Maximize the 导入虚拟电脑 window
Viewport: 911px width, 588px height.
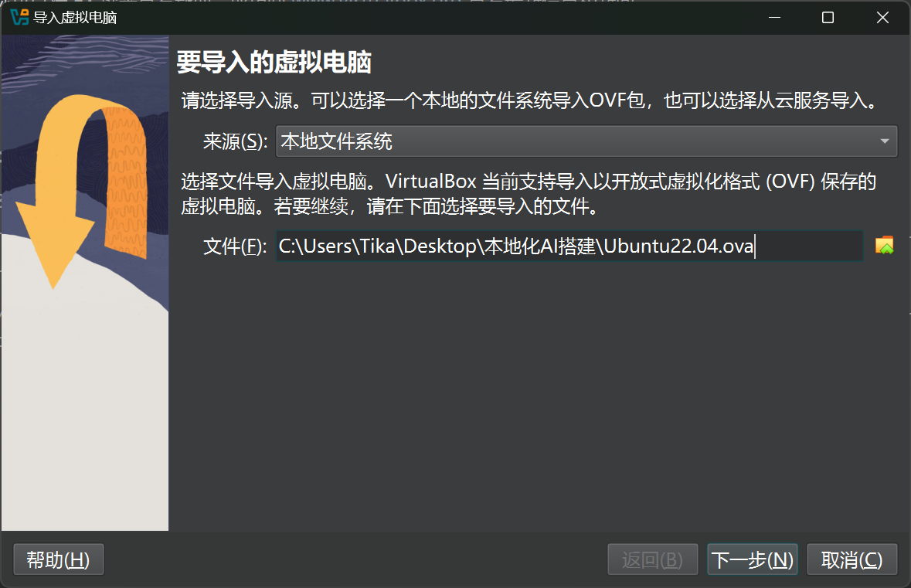(828, 18)
